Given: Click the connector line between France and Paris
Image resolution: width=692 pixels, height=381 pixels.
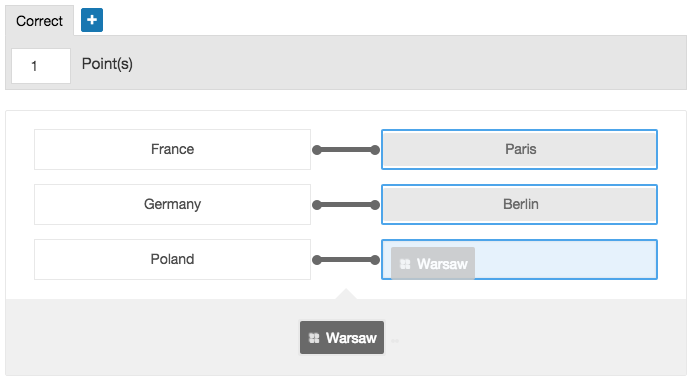Looking at the screenshot, I should 346,150.
